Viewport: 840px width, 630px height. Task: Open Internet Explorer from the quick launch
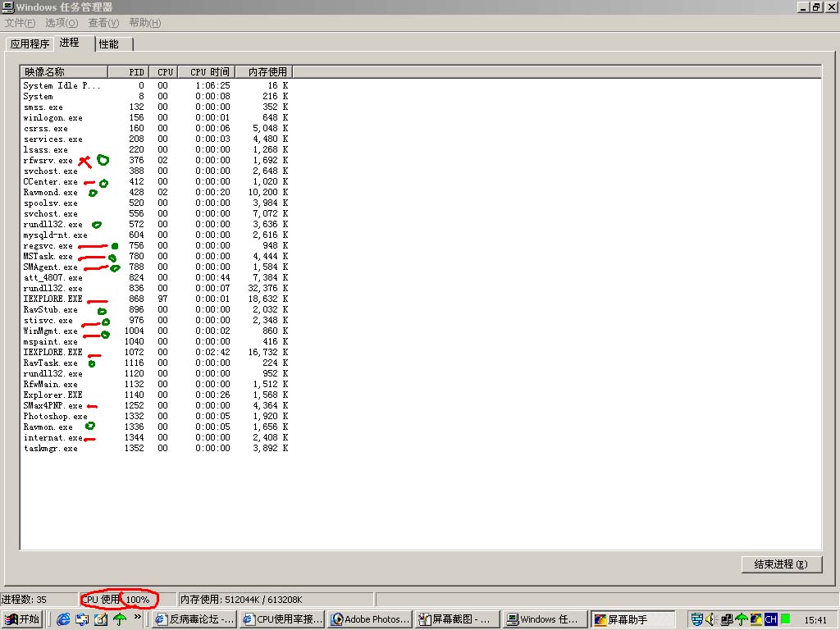coord(63,619)
